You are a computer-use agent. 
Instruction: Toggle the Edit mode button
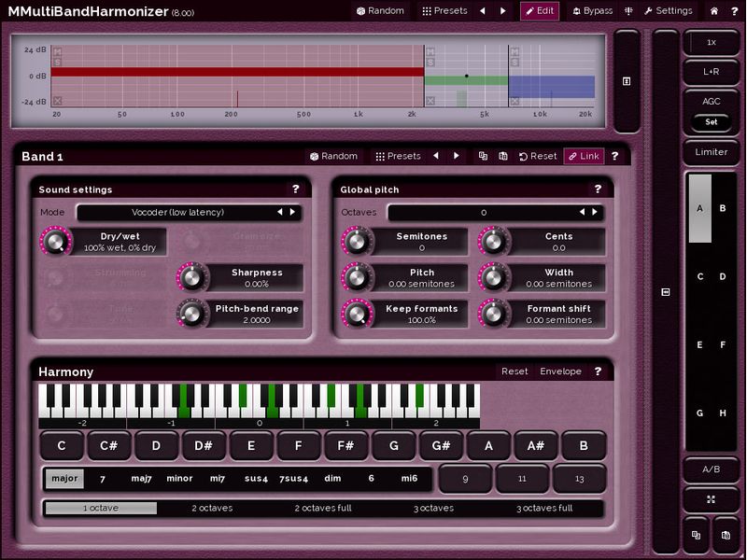[x=540, y=10]
